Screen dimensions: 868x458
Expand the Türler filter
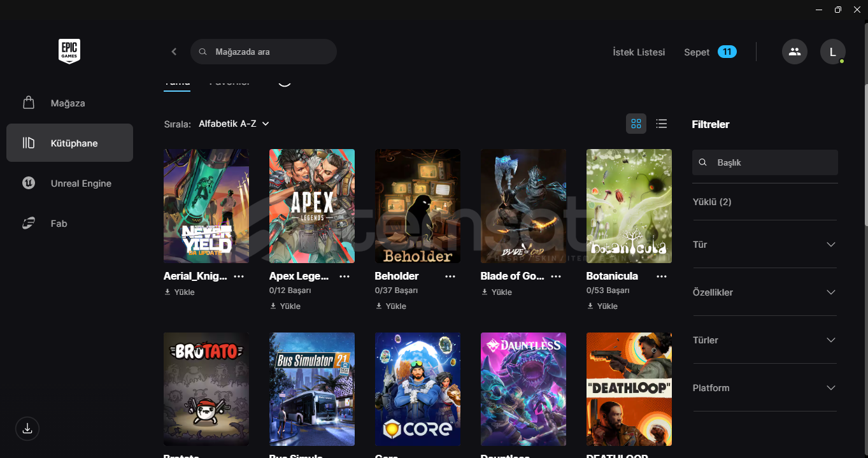tap(765, 340)
